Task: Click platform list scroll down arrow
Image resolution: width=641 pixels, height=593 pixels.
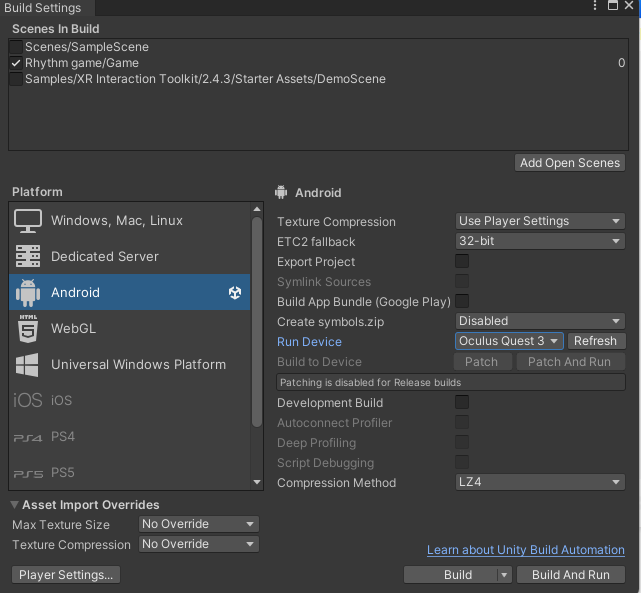Action: click(x=257, y=482)
